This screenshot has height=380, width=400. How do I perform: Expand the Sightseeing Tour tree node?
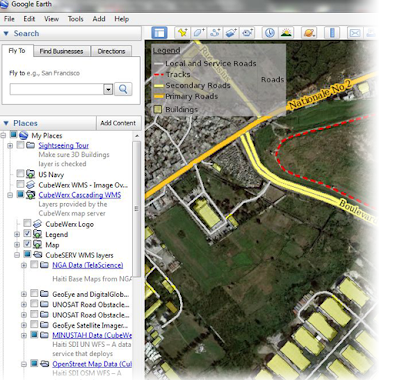point(10,146)
